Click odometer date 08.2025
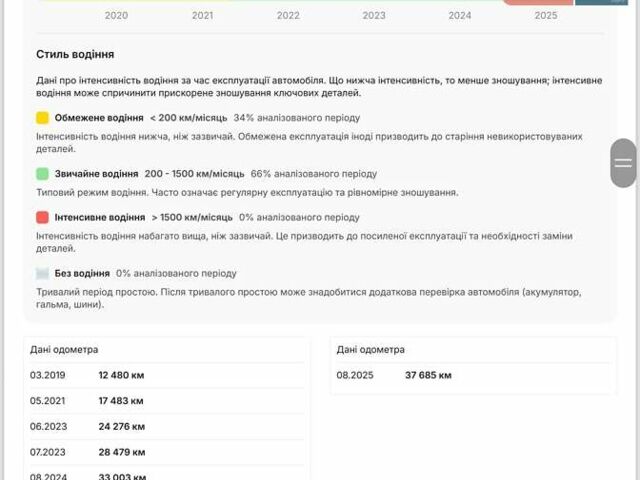 click(x=355, y=375)
